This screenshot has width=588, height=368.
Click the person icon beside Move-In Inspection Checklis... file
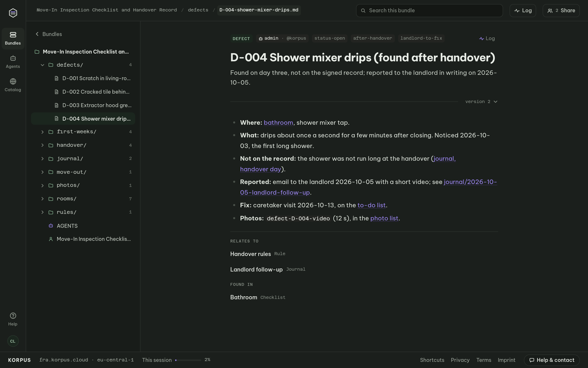[51, 239]
